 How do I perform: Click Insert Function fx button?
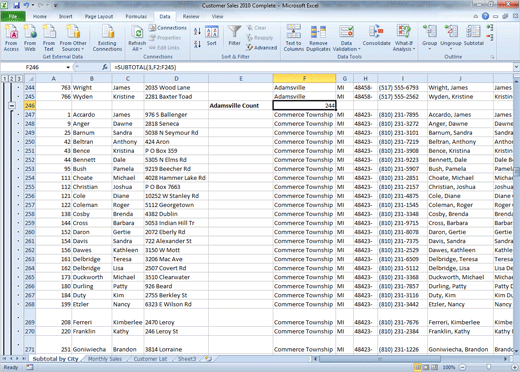[x=105, y=67]
